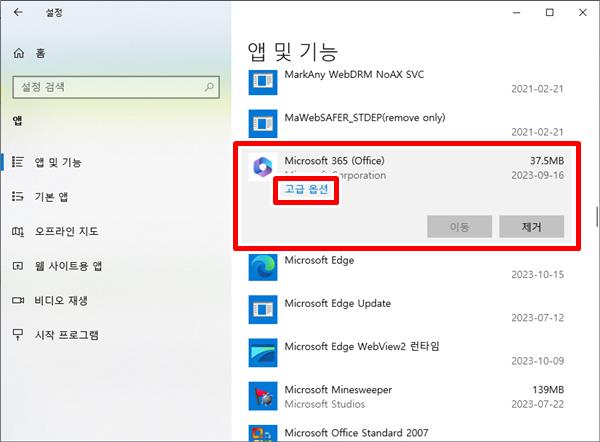Screen dimensions: 600x442
Task: Click the 앱 및 기능 page heading
Action: 293,52
